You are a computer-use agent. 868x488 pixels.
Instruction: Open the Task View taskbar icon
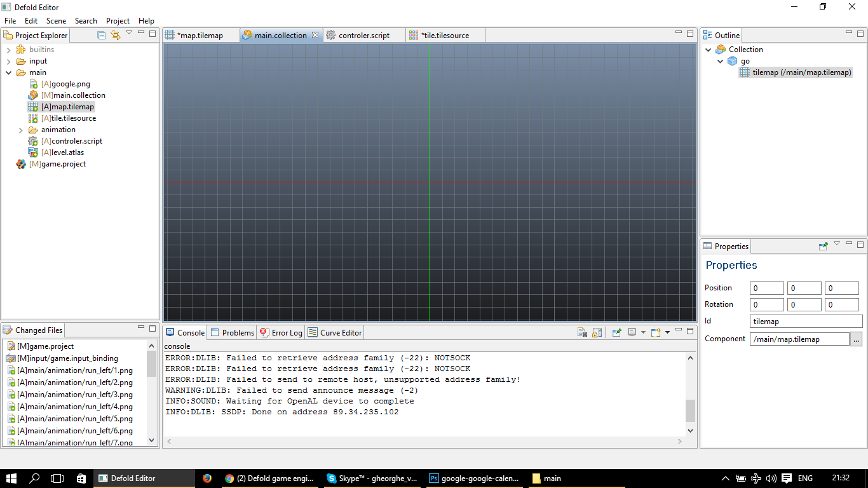57,478
